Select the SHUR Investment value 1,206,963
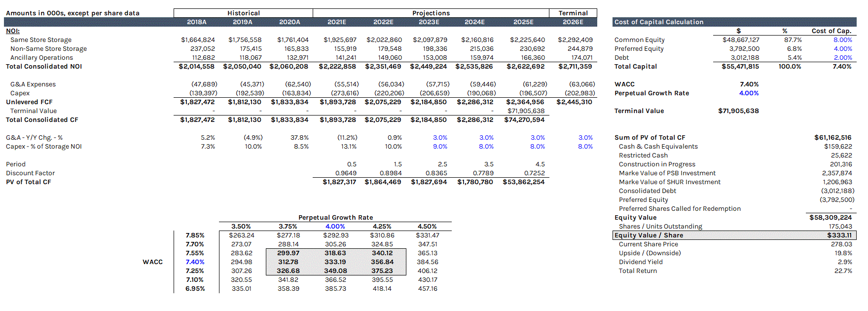 click(x=837, y=182)
